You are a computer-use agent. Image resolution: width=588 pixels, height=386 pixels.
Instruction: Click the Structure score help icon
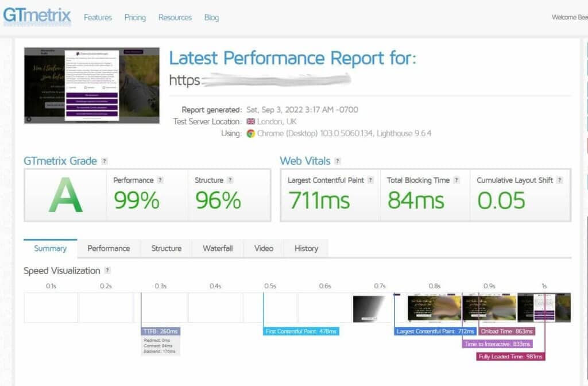point(230,180)
